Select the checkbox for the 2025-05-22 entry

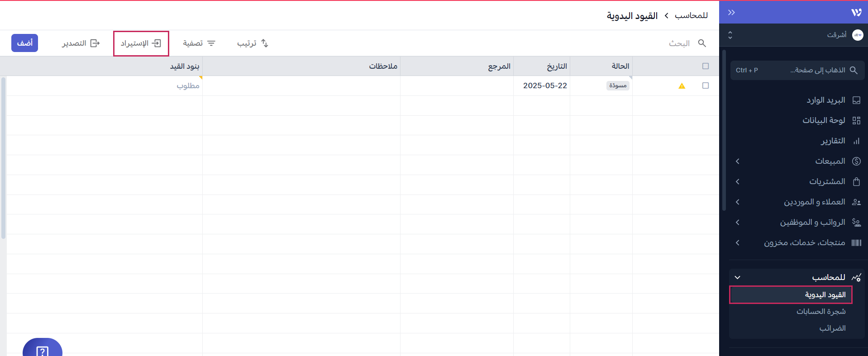(705, 85)
